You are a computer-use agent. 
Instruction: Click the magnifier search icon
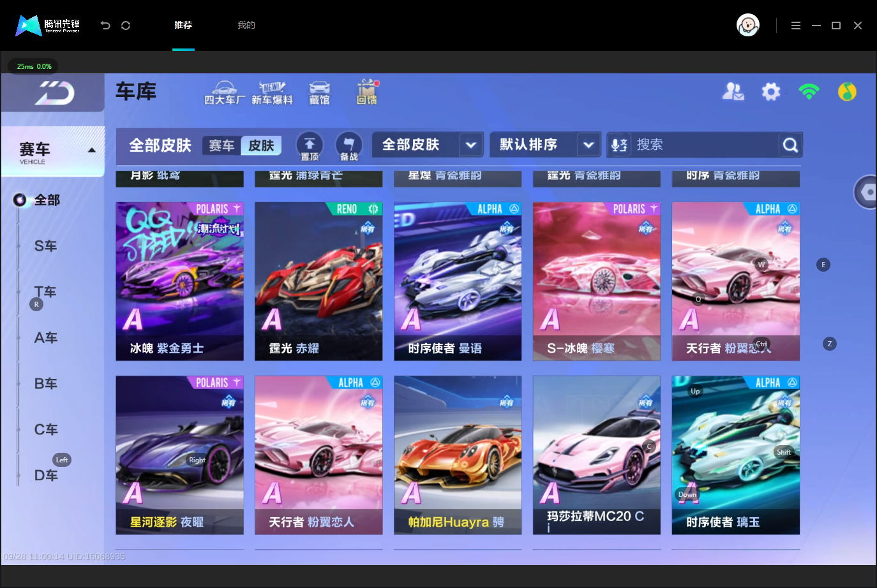point(790,145)
